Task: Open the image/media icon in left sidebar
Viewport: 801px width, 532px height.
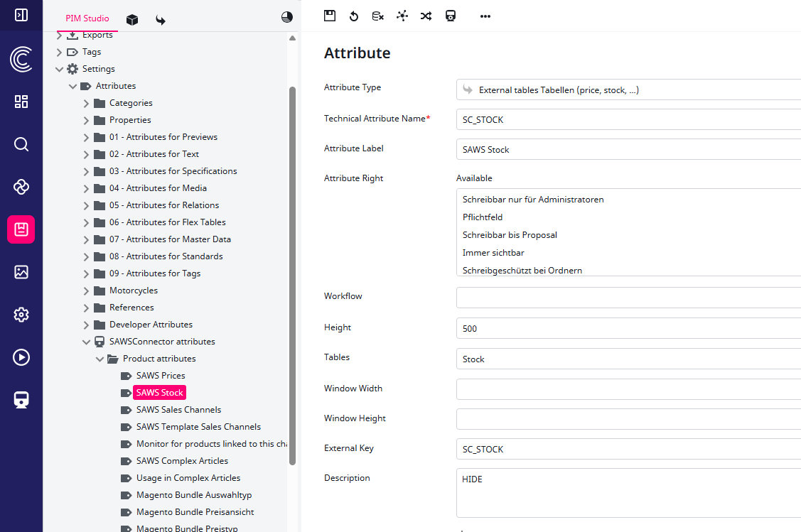Action: 21,272
